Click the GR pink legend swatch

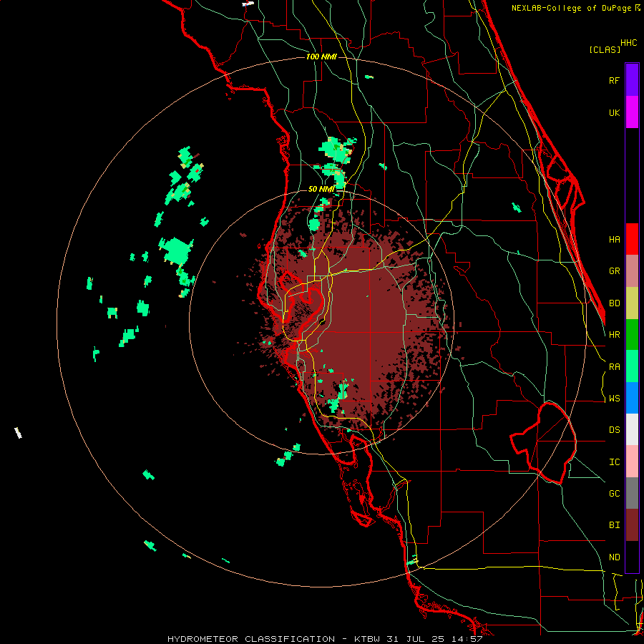click(632, 270)
